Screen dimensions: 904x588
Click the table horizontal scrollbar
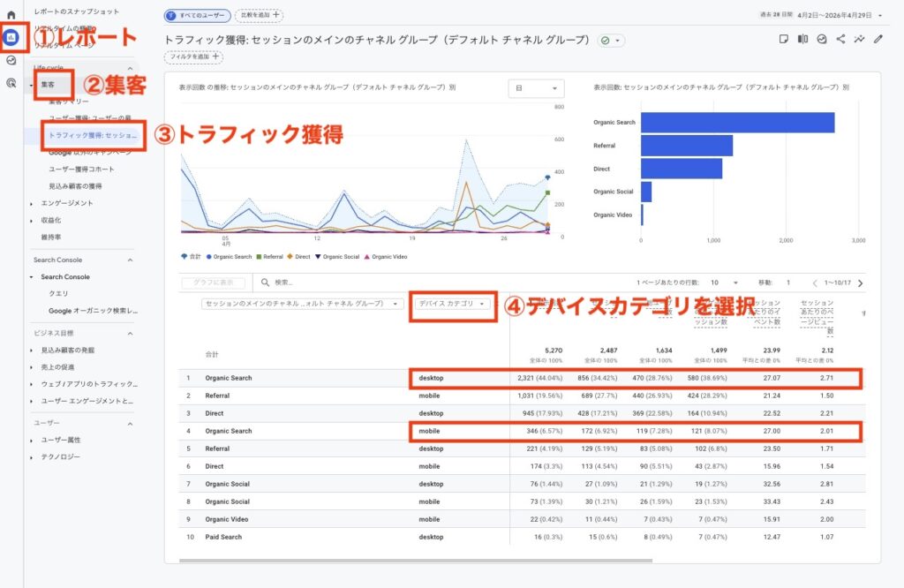[416, 560]
